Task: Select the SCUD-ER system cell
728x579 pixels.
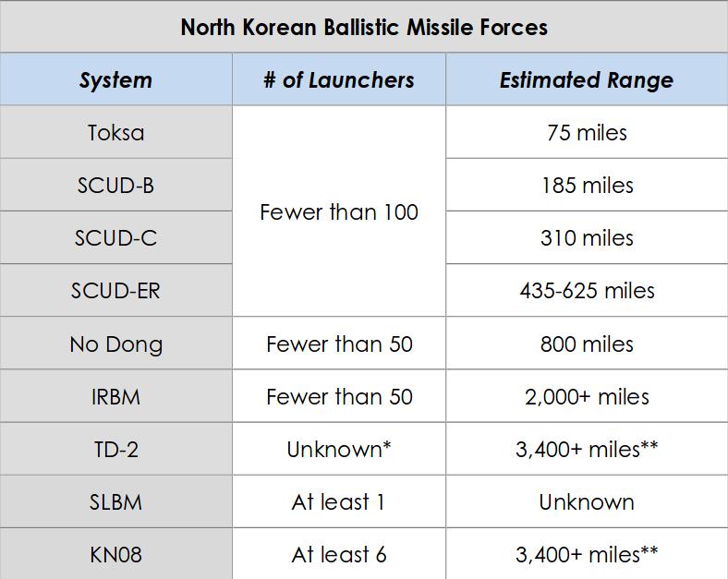Action: (115, 291)
